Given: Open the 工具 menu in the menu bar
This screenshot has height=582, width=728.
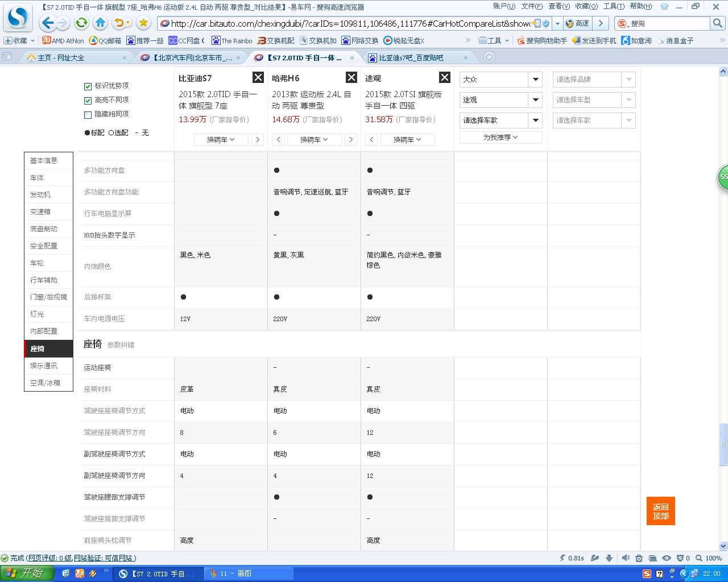Looking at the screenshot, I should 614,6.
